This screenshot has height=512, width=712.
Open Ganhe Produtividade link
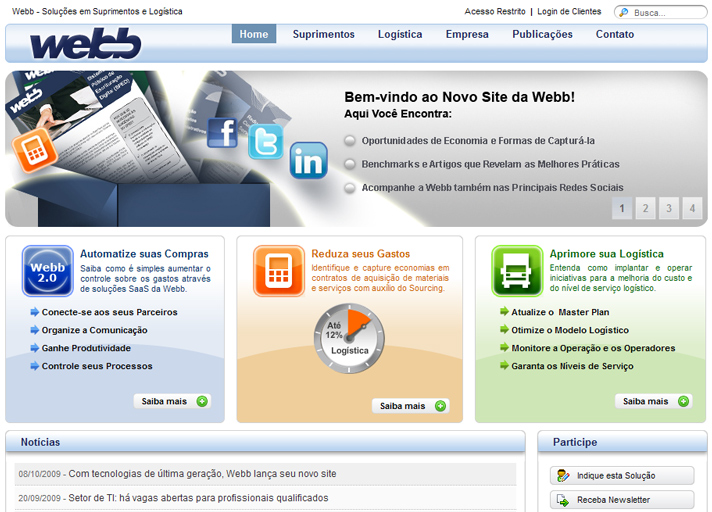[86, 348]
